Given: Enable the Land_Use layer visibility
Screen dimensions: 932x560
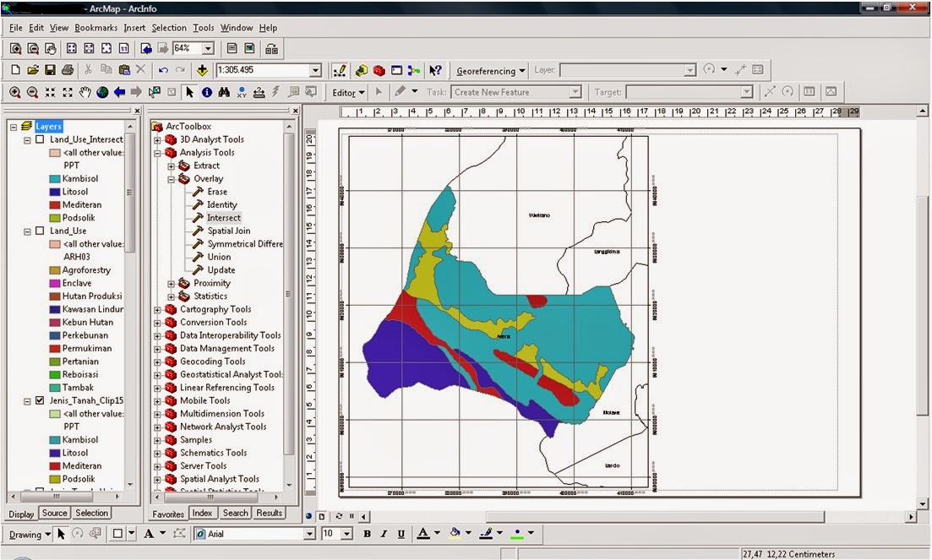Looking at the screenshot, I should tap(40, 231).
